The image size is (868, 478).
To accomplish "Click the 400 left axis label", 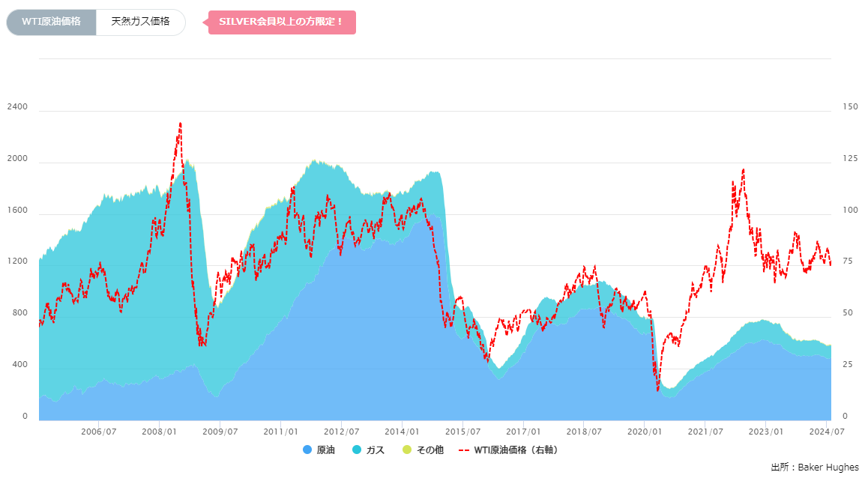I will tap(20, 365).
